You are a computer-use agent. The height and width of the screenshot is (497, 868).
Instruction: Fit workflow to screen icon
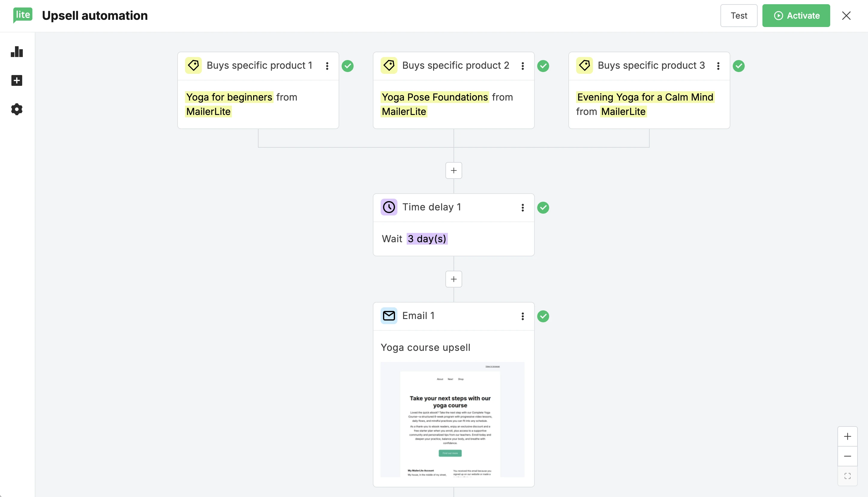tap(847, 476)
